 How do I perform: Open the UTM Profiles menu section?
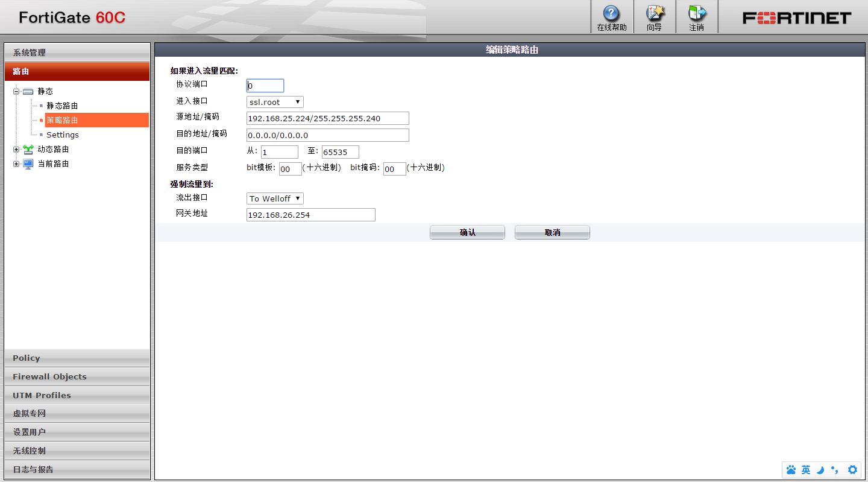click(77, 395)
